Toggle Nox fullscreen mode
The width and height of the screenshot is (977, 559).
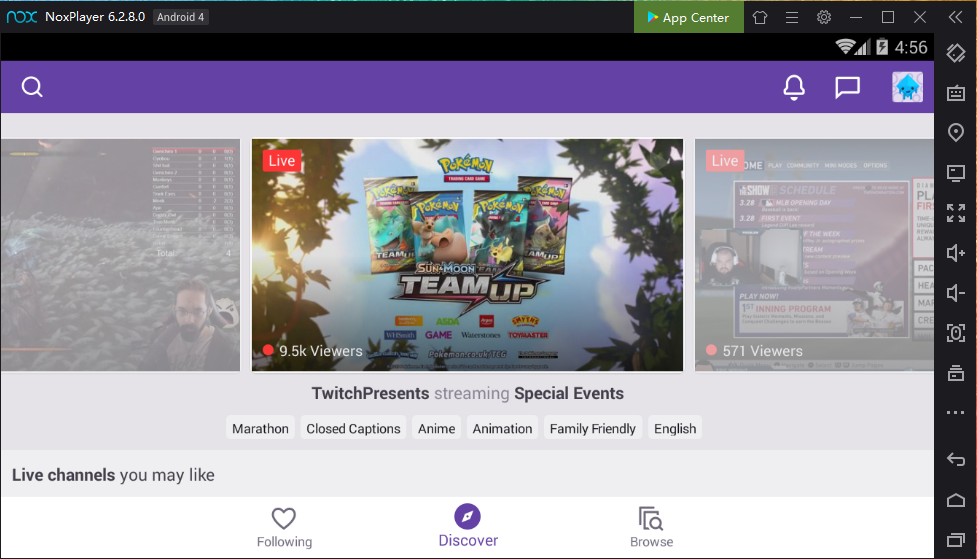[x=955, y=213]
